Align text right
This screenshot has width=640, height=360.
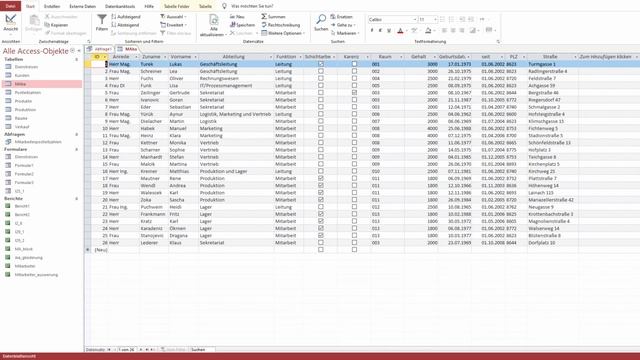point(462,31)
